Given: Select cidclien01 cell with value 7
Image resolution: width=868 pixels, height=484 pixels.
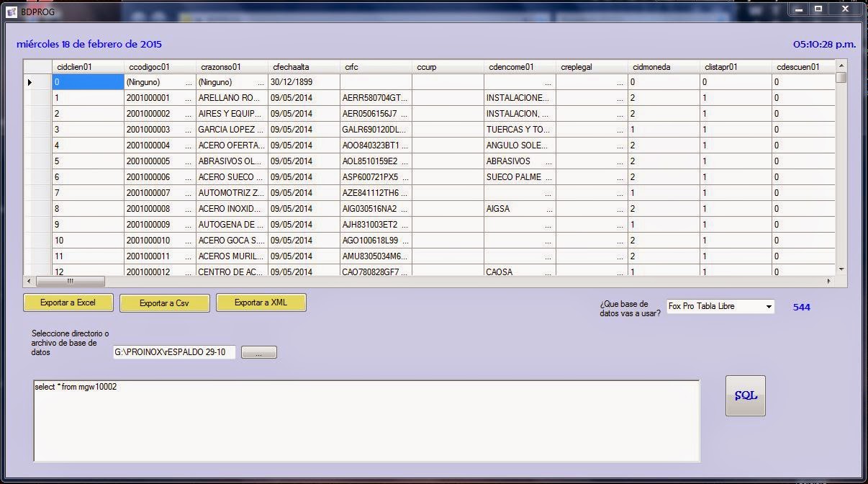Looking at the screenshot, I should (88, 193).
